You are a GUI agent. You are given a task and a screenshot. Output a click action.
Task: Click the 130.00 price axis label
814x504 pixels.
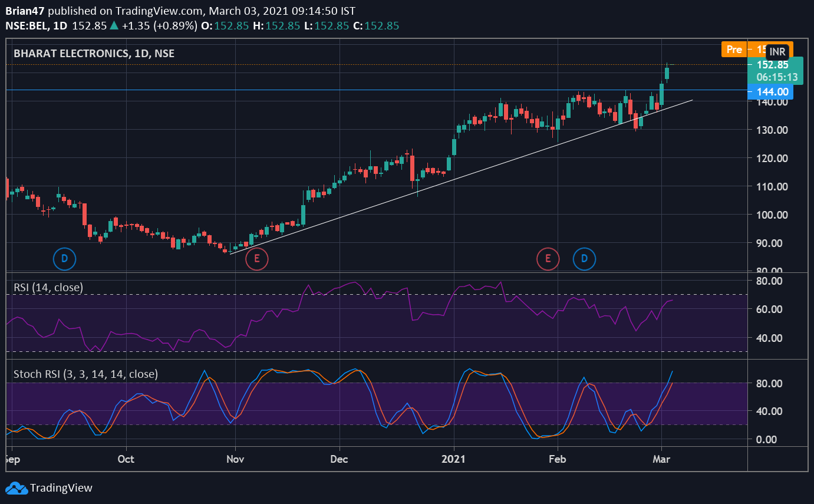772,130
